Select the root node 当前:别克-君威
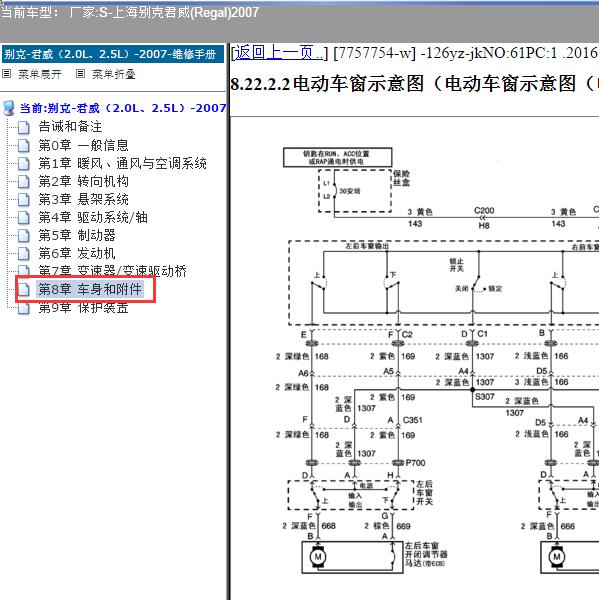Screen dimensions: 599x600 point(123,108)
